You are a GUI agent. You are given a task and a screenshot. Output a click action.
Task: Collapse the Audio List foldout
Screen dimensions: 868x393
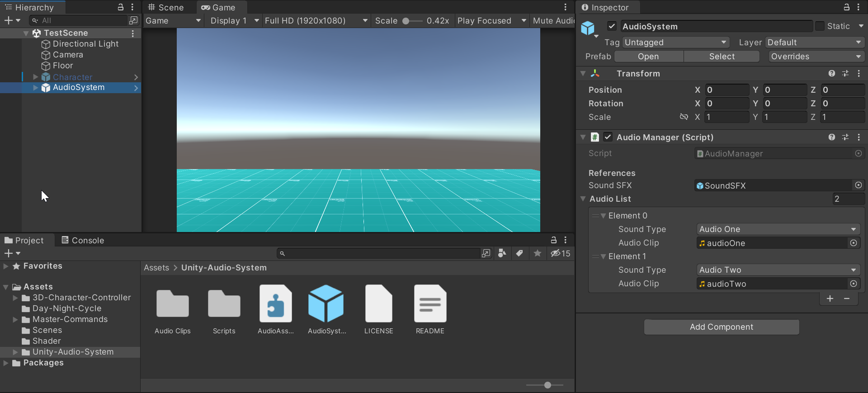click(583, 199)
